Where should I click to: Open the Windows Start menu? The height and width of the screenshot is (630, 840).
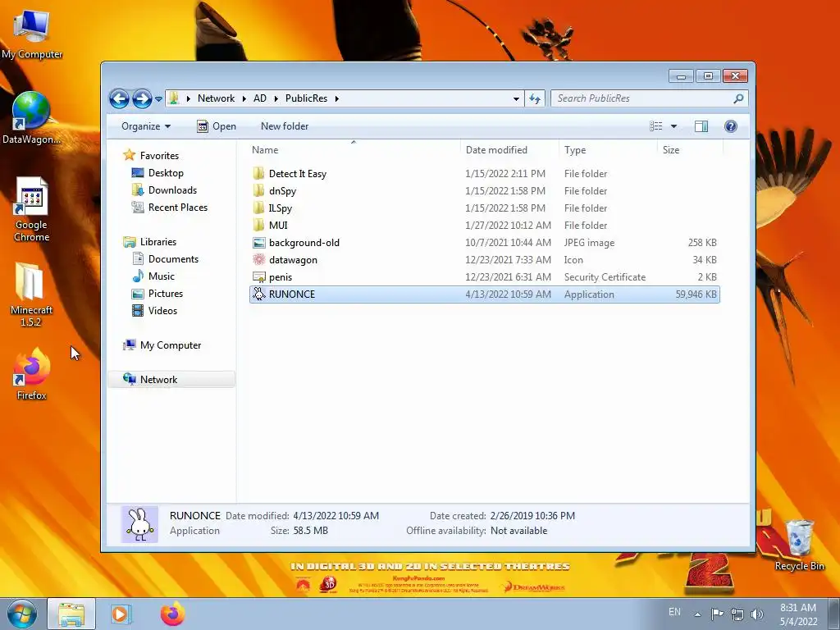[x=21, y=614]
